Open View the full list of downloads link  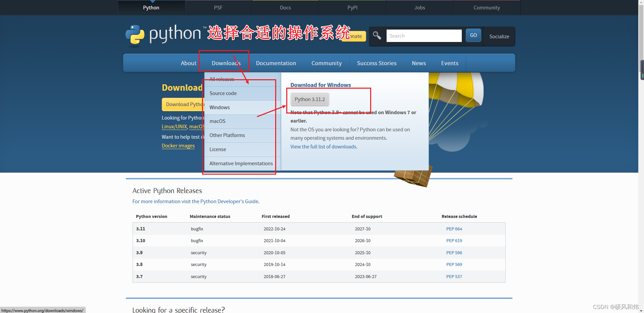[x=323, y=147]
